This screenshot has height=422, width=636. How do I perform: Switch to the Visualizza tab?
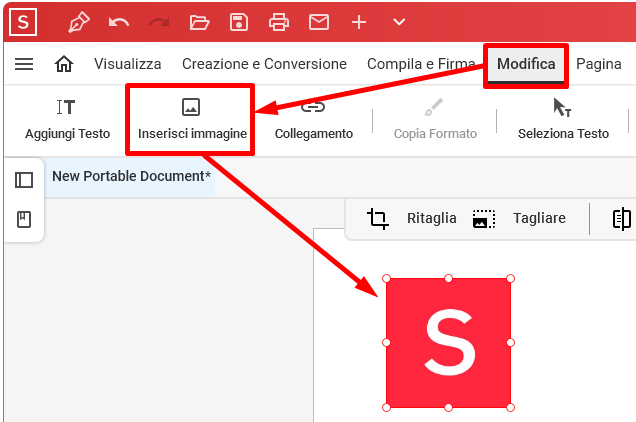[128, 64]
